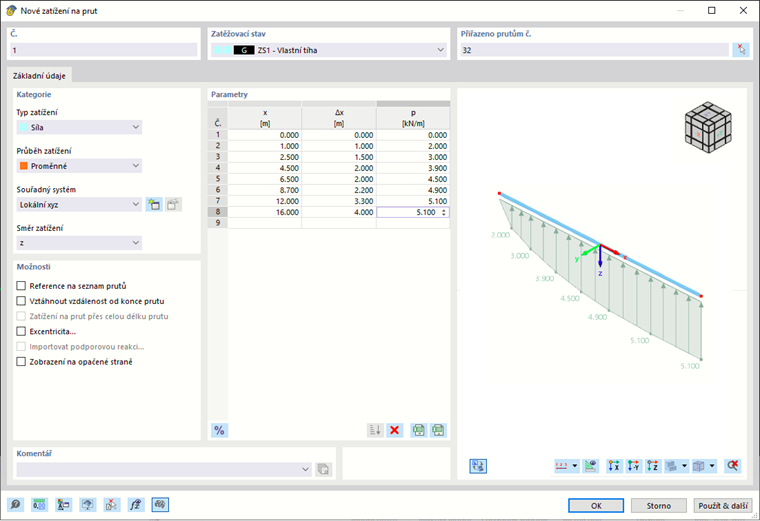The width and height of the screenshot is (760, 521).
Task: Open the render mode dropdown arrow
Action: (712, 466)
